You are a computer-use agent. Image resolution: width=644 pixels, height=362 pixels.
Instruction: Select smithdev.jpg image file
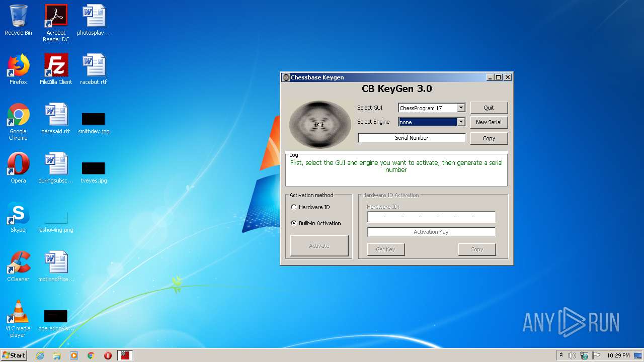pyautogui.click(x=94, y=123)
